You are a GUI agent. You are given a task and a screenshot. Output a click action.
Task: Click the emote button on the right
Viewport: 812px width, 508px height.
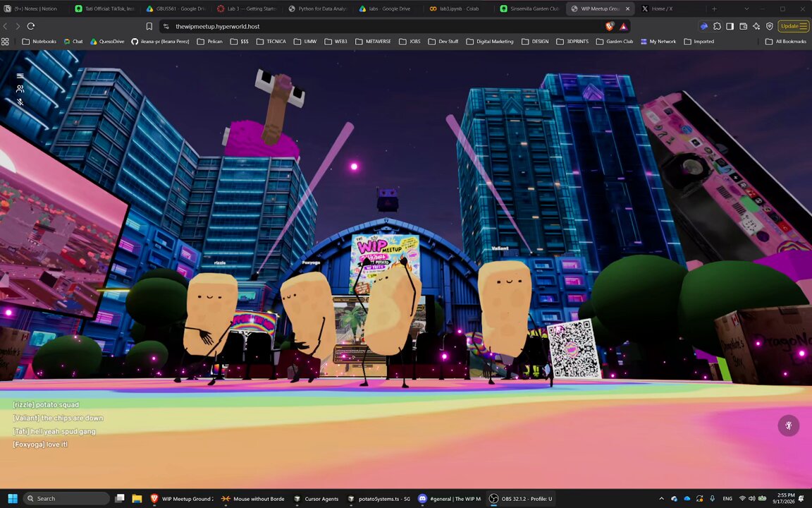tap(788, 425)
